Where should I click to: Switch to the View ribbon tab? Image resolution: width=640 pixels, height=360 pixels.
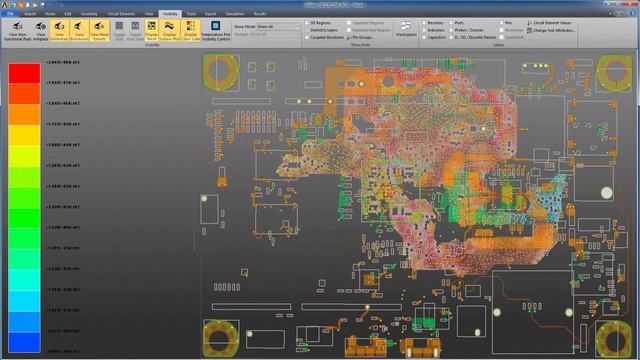(149, 13)
